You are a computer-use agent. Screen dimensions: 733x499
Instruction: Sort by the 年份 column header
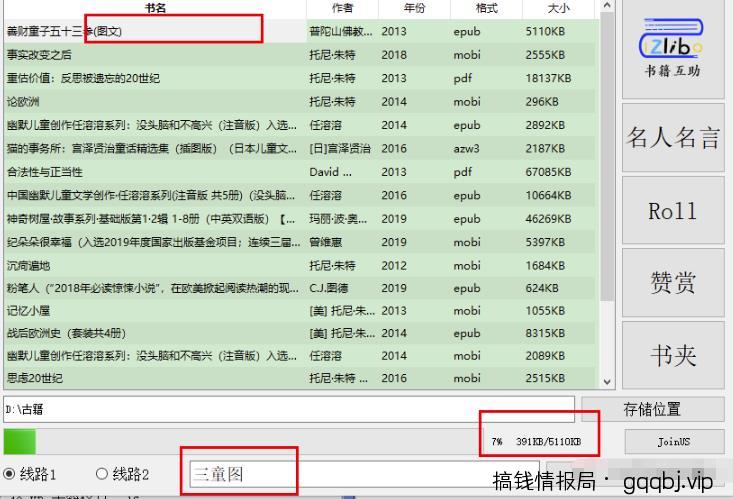click(x=414, y=8)
